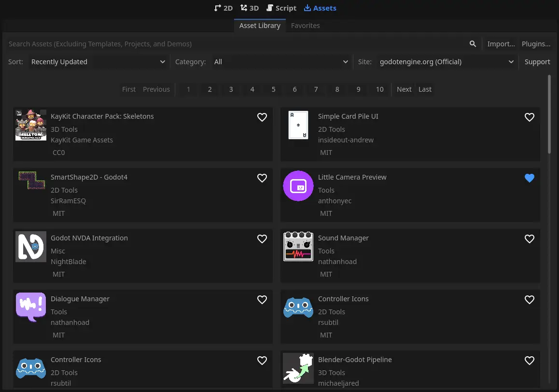Switch to the 2D workspace
Viewport: 559px width, 392px height.
tap(223, 8)
